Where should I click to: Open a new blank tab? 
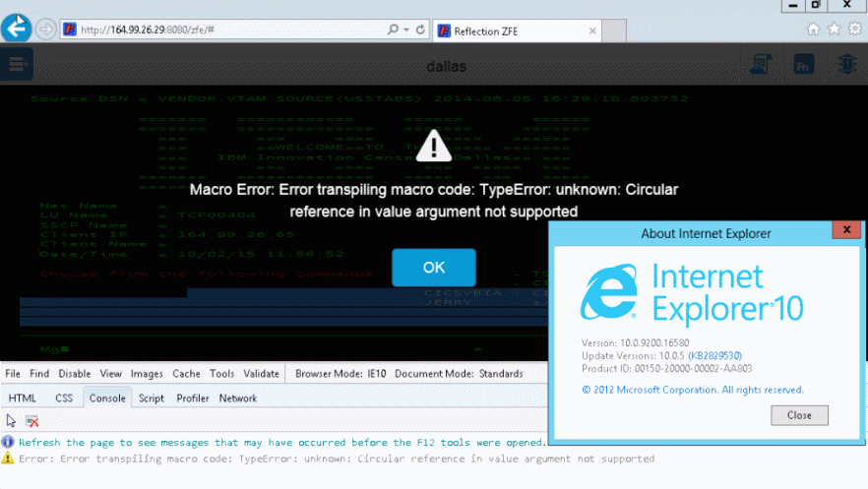pos(614,31)
